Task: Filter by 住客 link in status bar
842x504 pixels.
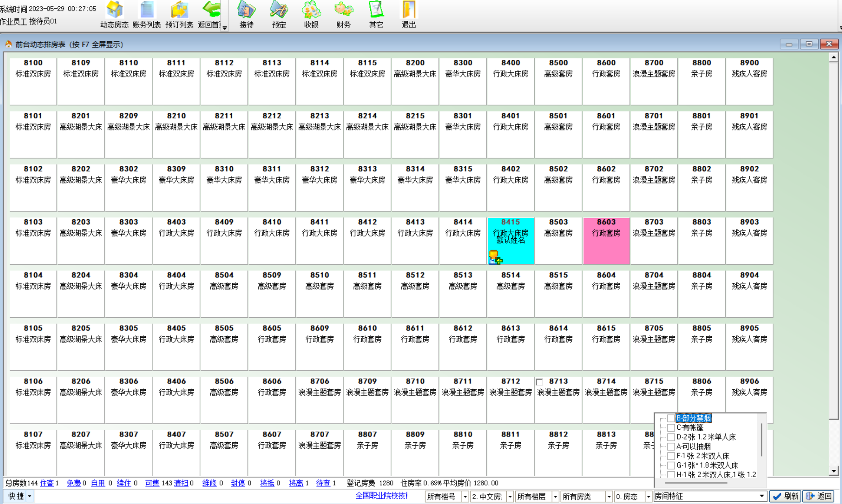Action: [x=47, y=483]
